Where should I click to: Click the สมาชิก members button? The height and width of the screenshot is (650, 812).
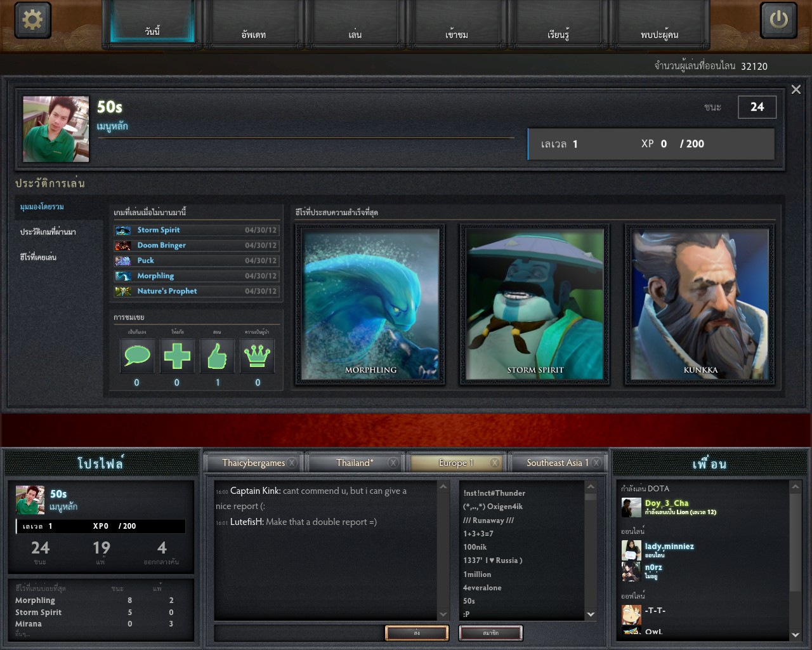click(490, 633)
